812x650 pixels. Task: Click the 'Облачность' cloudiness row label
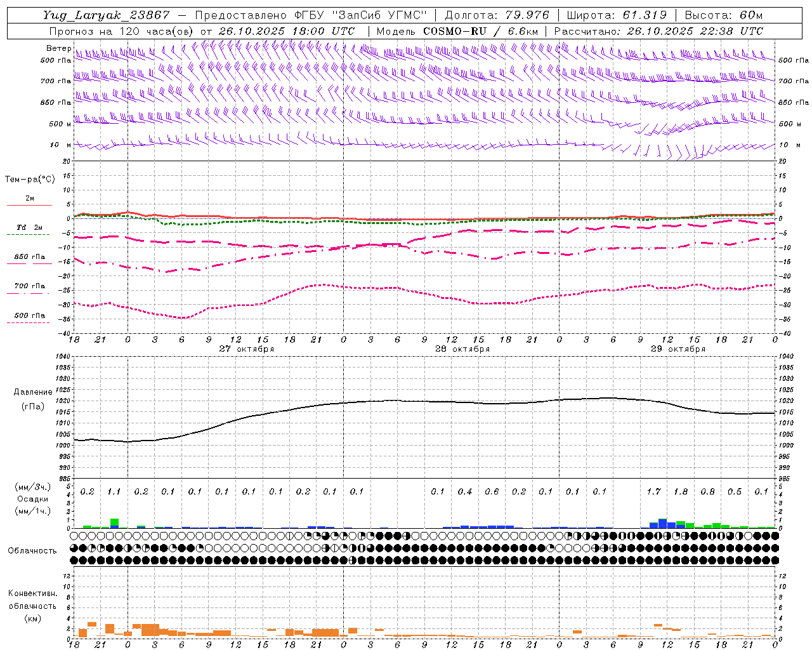[32, 550]
